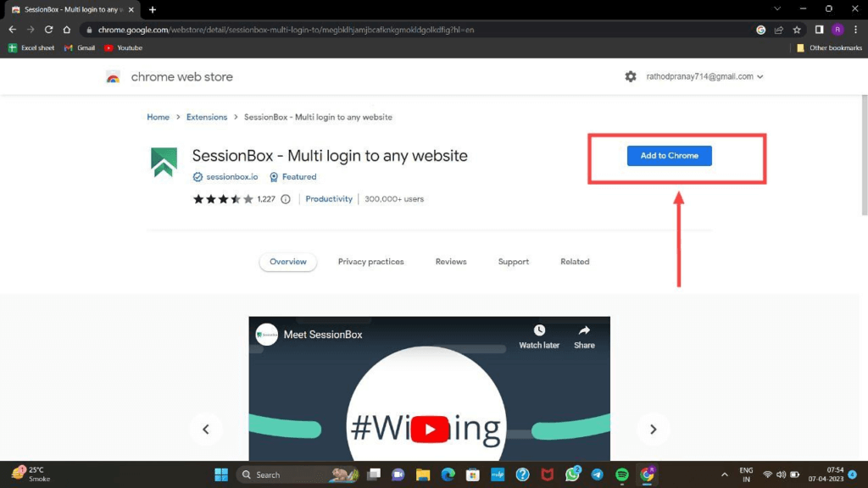Go to Home breadcrumb
This screenshot has width=868, height=488.
tap(159, 117)
